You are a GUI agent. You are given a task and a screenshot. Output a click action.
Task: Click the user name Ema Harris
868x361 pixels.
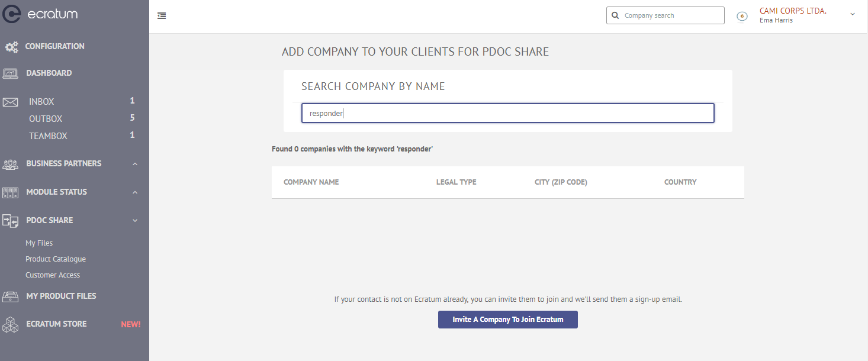point(776,21)
